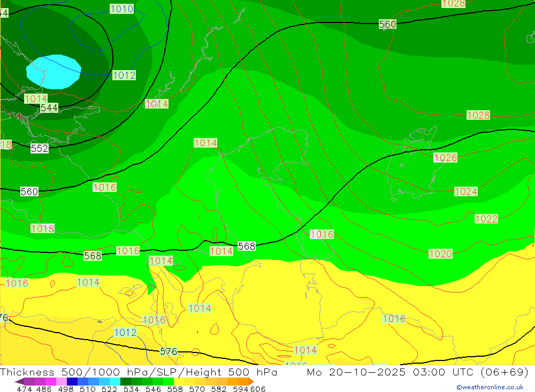Select the cyan thickness patch on the map

pyautogui.click(x=53, y=72)
